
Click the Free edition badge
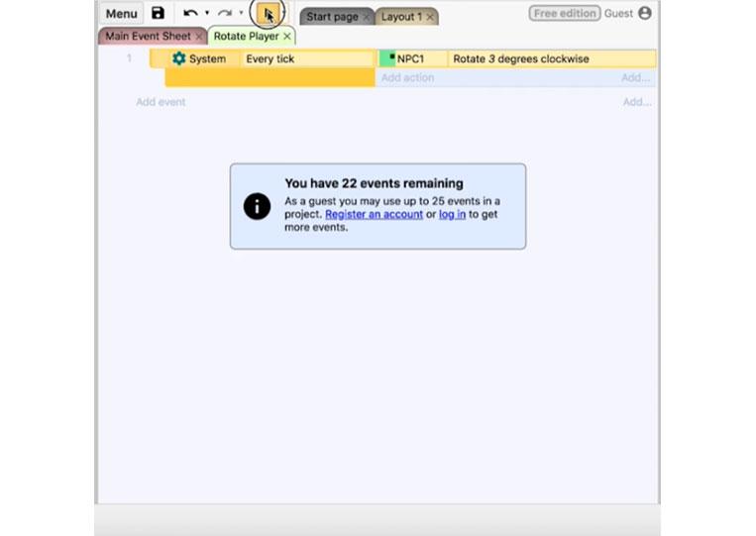[x=565, y=14]
